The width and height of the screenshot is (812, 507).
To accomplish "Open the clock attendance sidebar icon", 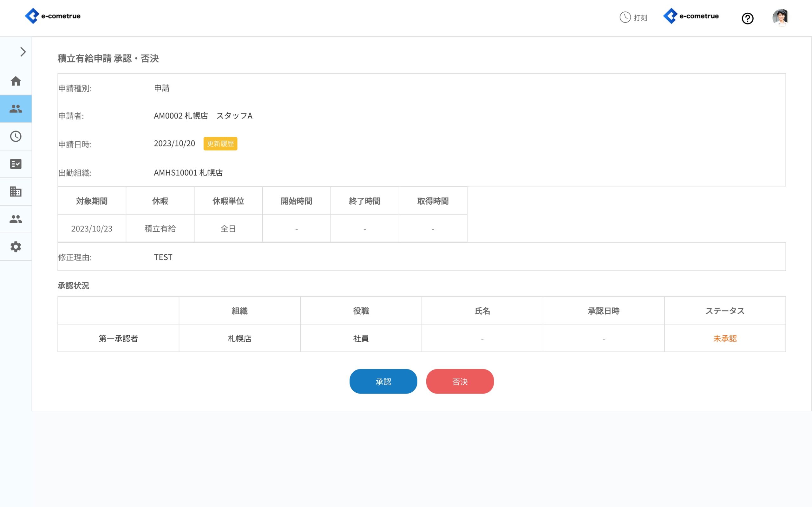I will [x=16, y=136].
